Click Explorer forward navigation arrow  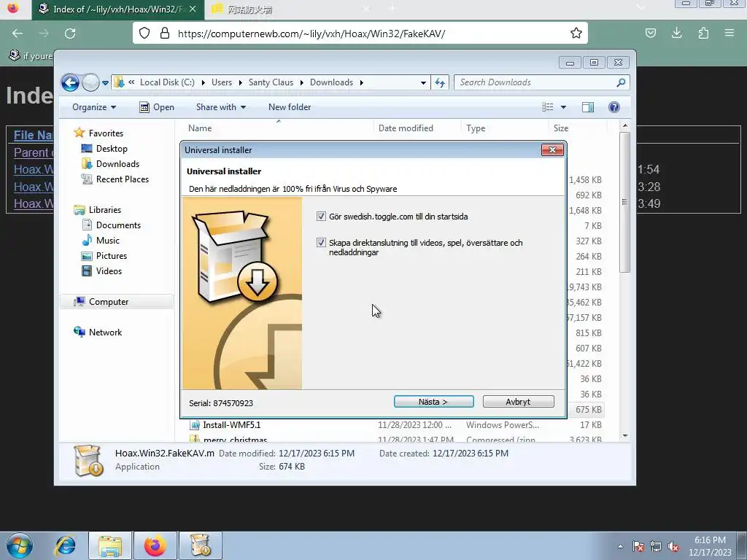90,82
